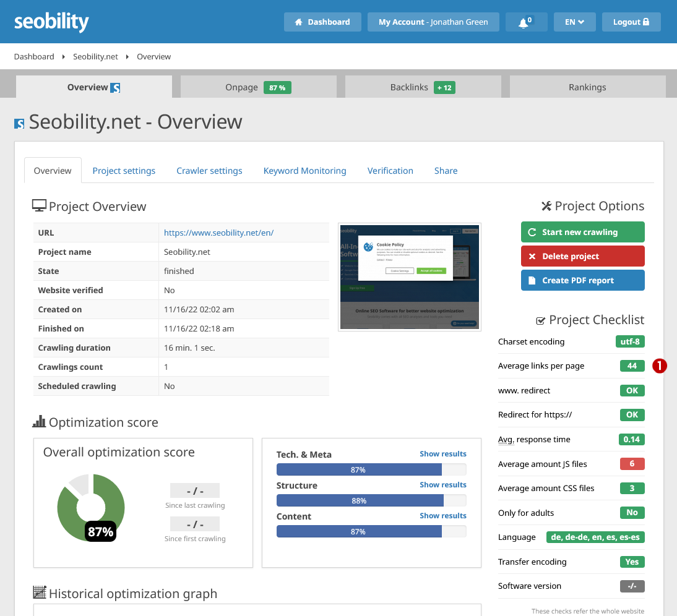Click the 'Avg. response time' label
Screen dimensions: 677x616
pyautogui.click(x=534, y=440)
